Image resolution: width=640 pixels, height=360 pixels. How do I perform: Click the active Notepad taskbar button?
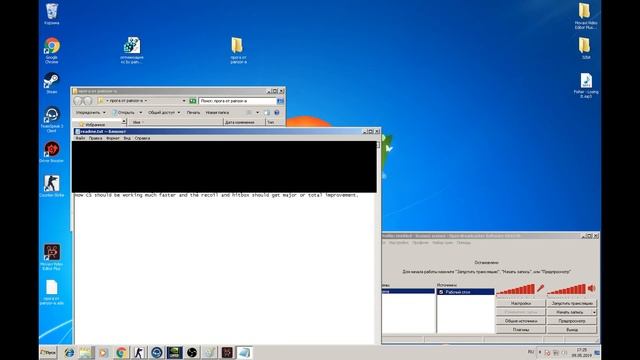(x=244, y=353)
